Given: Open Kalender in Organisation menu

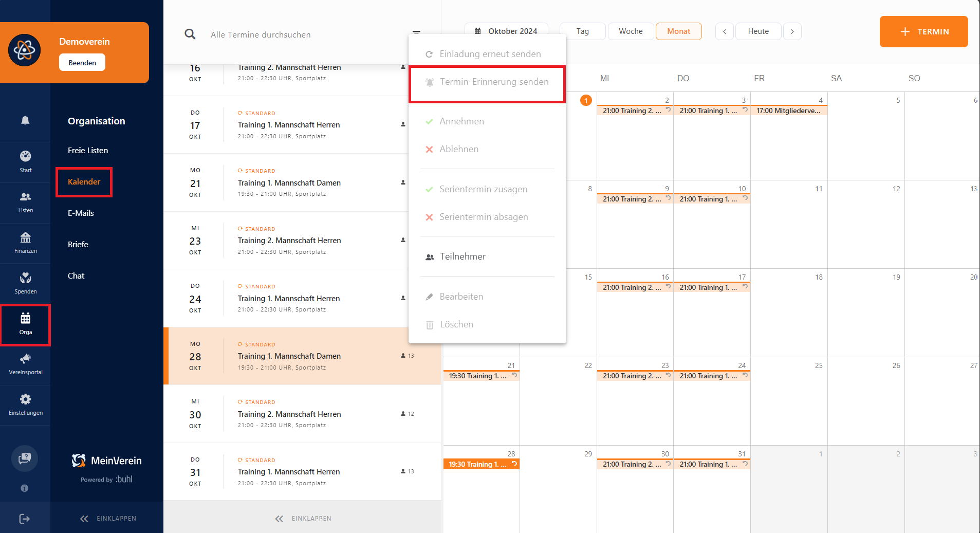Looking at the screenshot, I should (x=84, y=182).
